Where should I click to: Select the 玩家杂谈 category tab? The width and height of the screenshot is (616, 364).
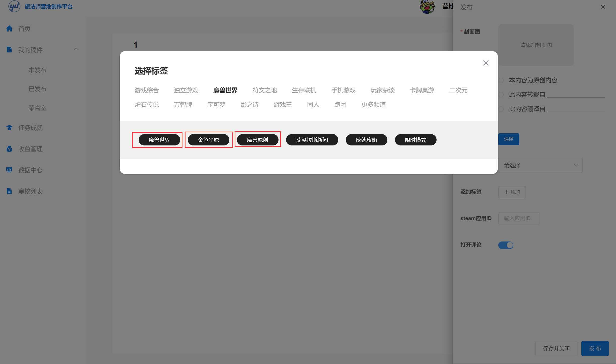coord(383,90)
